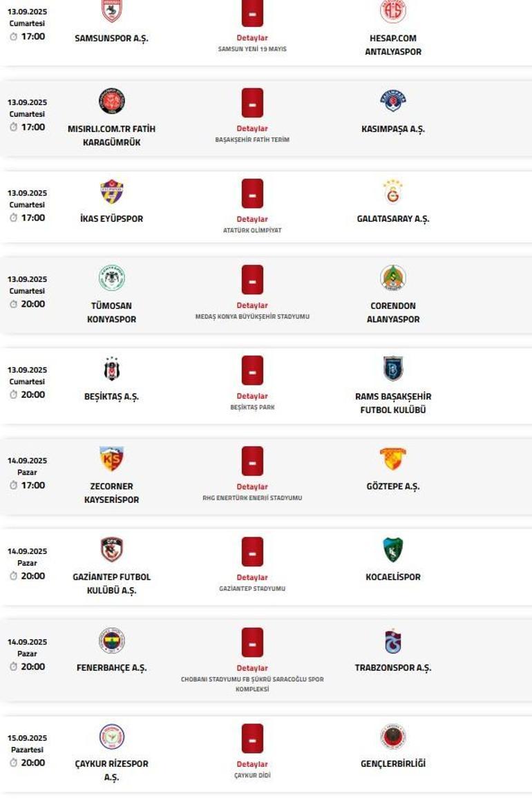532x800 pixels.
Task: Click the Kocaelispor green crest
Action: click(x=392, y=550)
